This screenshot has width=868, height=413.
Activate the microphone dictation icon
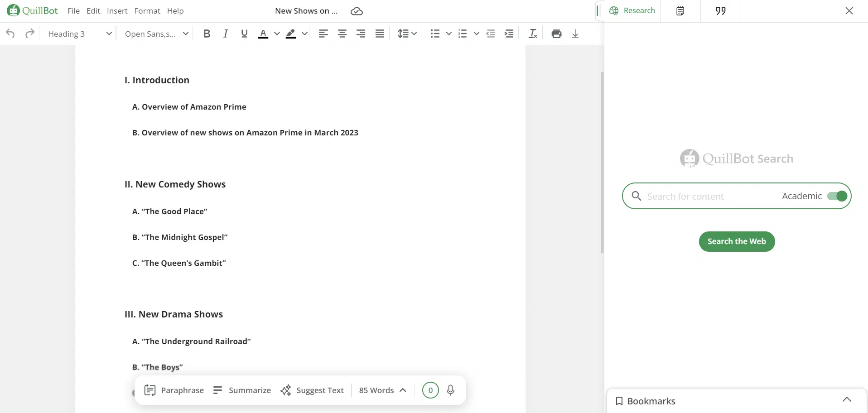click(x=450, y=390)
